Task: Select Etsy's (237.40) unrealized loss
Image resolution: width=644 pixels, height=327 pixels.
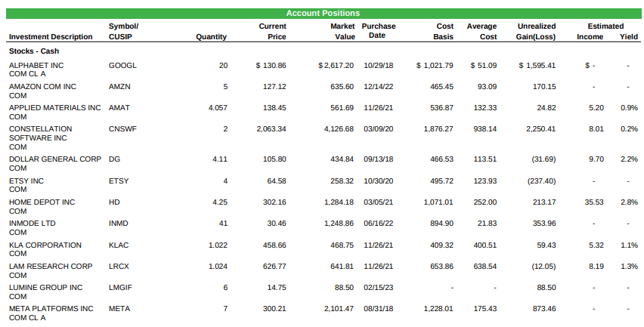Action: 540,181
